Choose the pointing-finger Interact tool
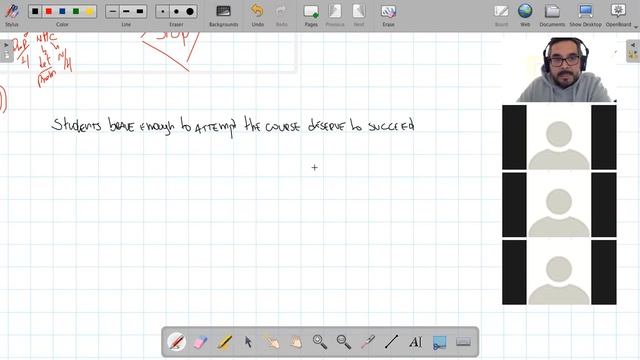Image resolution: width=640 pixels, height=360 pixels. click(272, 342)
